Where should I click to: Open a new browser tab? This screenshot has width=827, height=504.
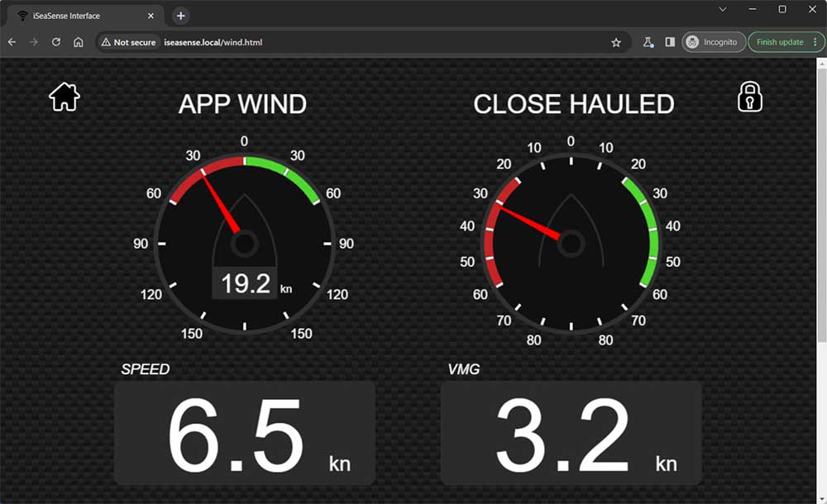(180, 15)
